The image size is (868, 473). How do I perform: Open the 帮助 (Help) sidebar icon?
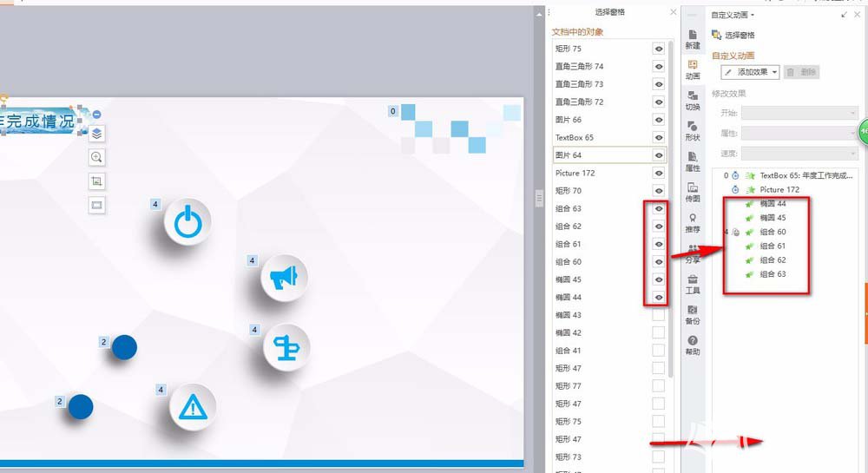click(x=693, y=345)
